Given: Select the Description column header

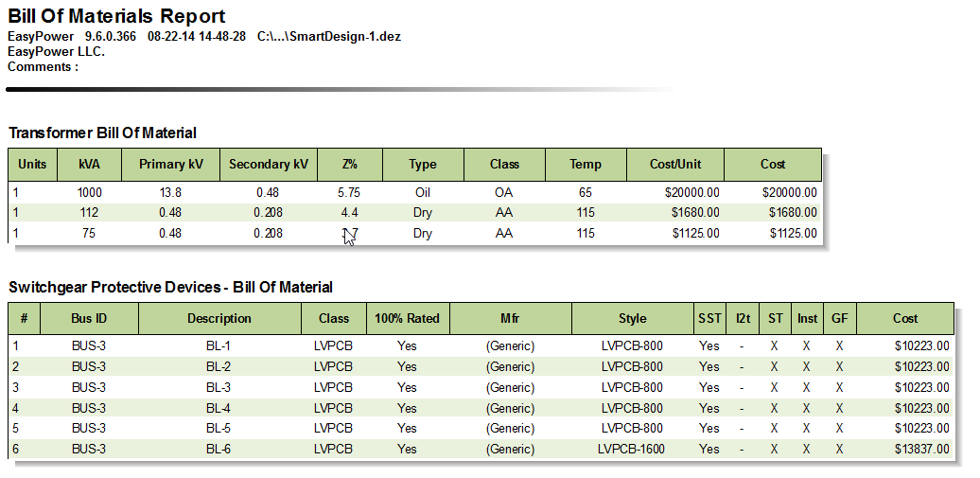Looking at the screenshot, I should 219,318.
